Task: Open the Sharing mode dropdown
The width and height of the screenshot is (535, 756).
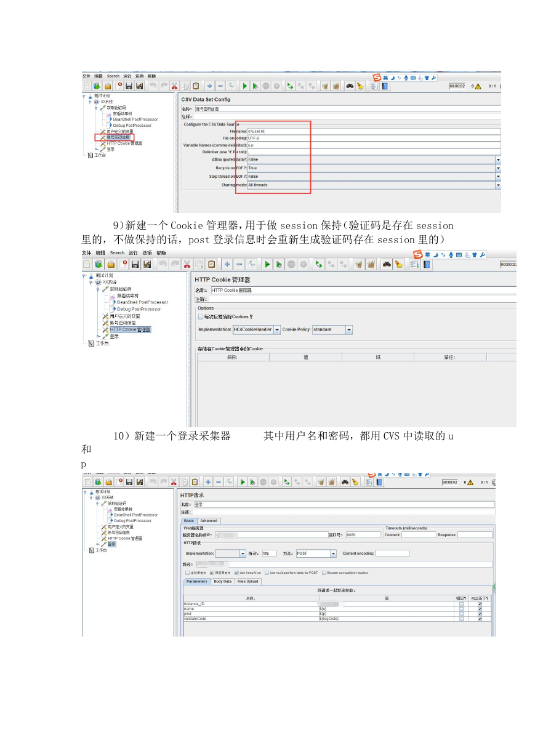Action: (x=497, y=185)
